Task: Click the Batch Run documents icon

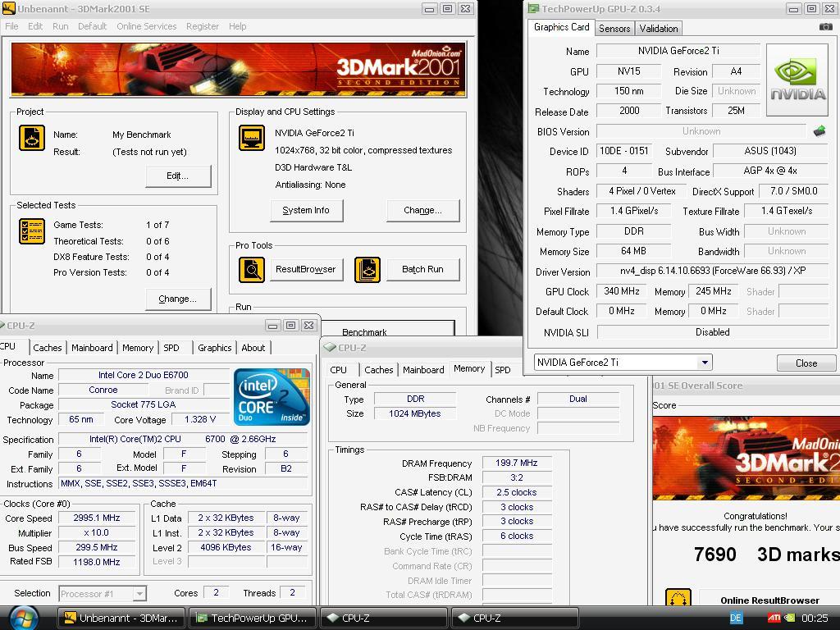Action: coord(367,270)
